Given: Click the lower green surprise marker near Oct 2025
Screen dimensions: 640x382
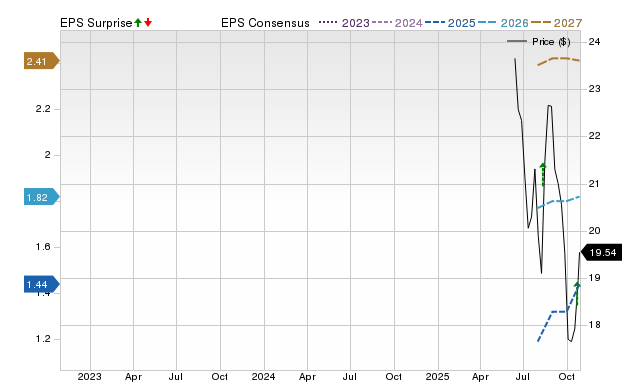Looking at the screenshot, I should (x=577, y=293).
